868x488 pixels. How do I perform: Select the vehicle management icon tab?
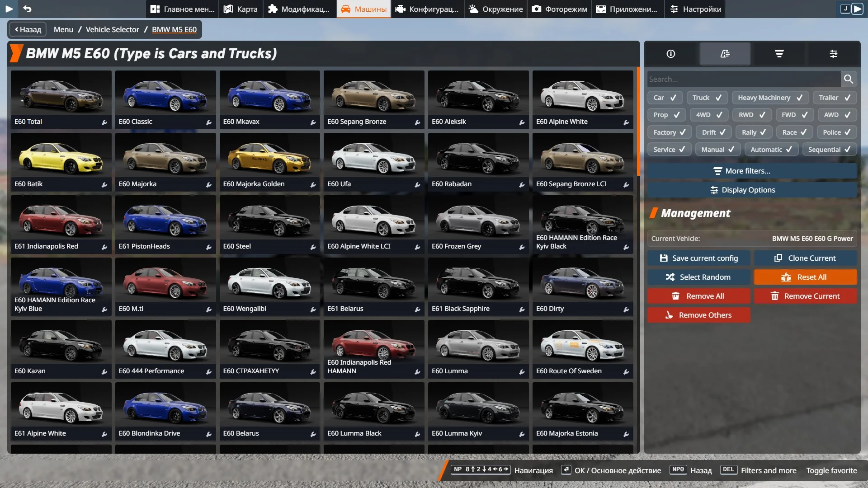point(725,54)
